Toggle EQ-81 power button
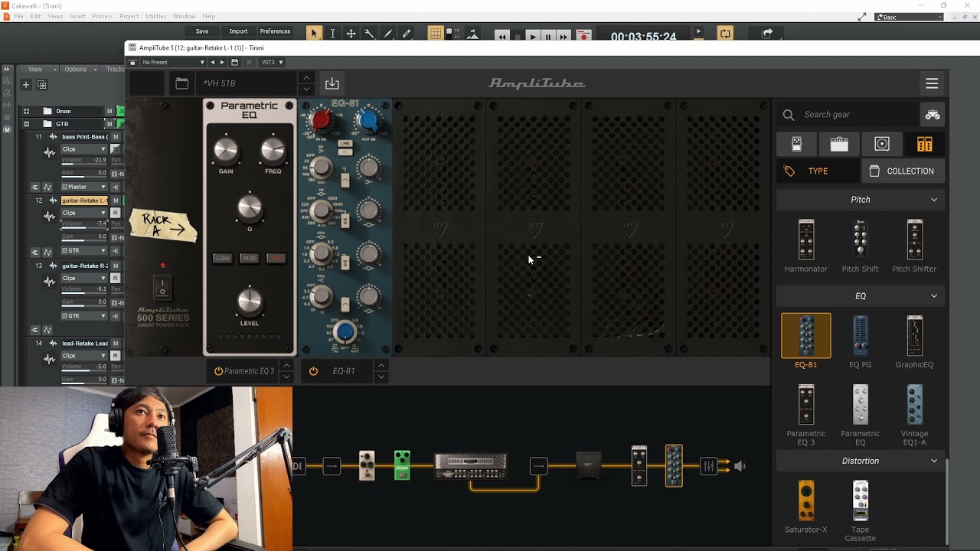 [x=313, y=371]
